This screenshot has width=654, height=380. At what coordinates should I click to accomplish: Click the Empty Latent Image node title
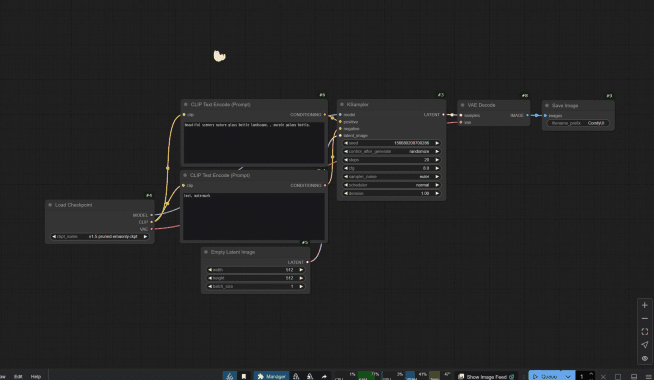pos(233,252)
